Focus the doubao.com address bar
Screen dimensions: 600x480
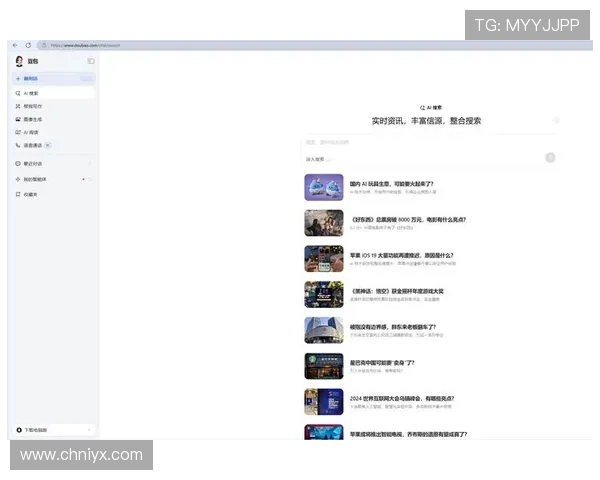click(315, 45)
